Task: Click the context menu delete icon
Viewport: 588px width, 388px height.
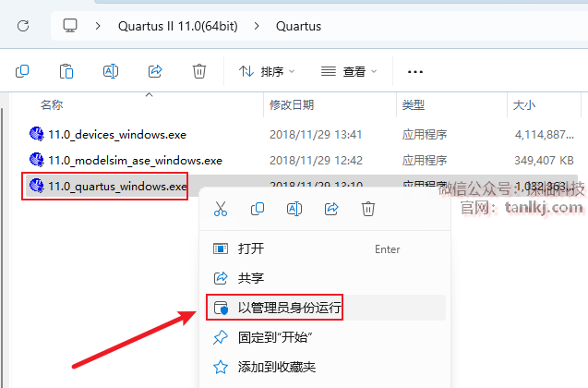Action: (368, 209)
